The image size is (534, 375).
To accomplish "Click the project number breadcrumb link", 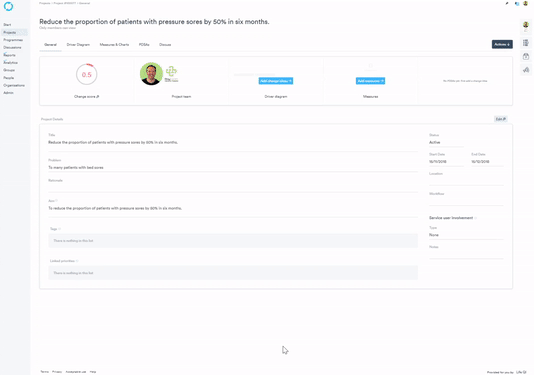I will [x=65, y=3].
